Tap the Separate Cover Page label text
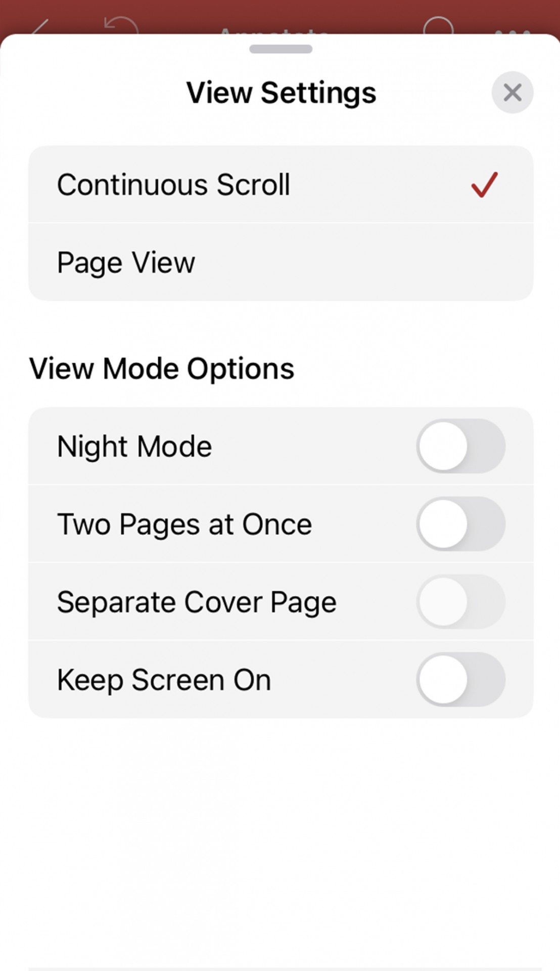This screenshot has width=560, height=971. 197,602
